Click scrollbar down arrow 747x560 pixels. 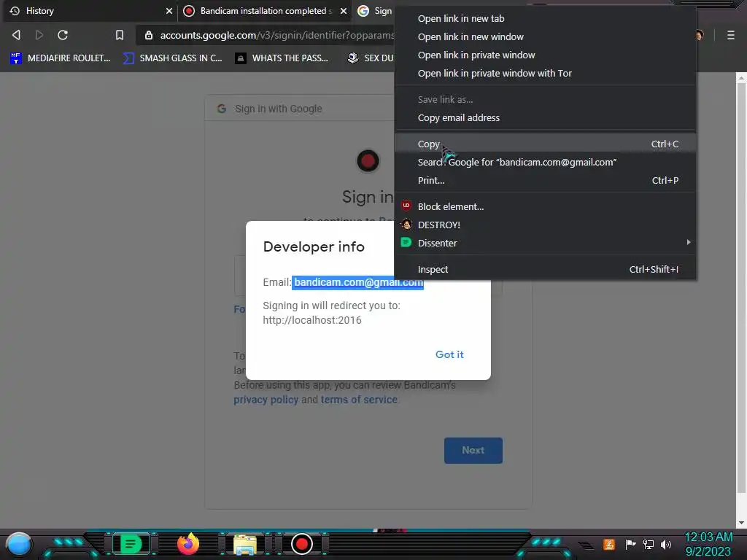pos(741,523)
